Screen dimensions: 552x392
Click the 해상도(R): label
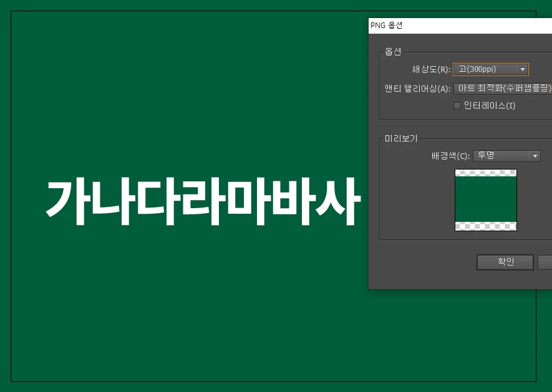(431, 69)
